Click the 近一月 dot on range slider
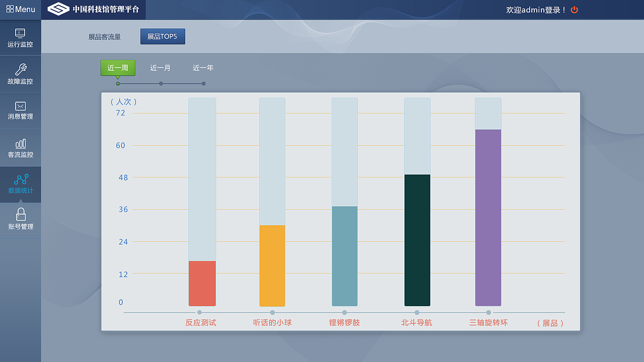This screenshot has height=362, width=644. pos(161,83)
